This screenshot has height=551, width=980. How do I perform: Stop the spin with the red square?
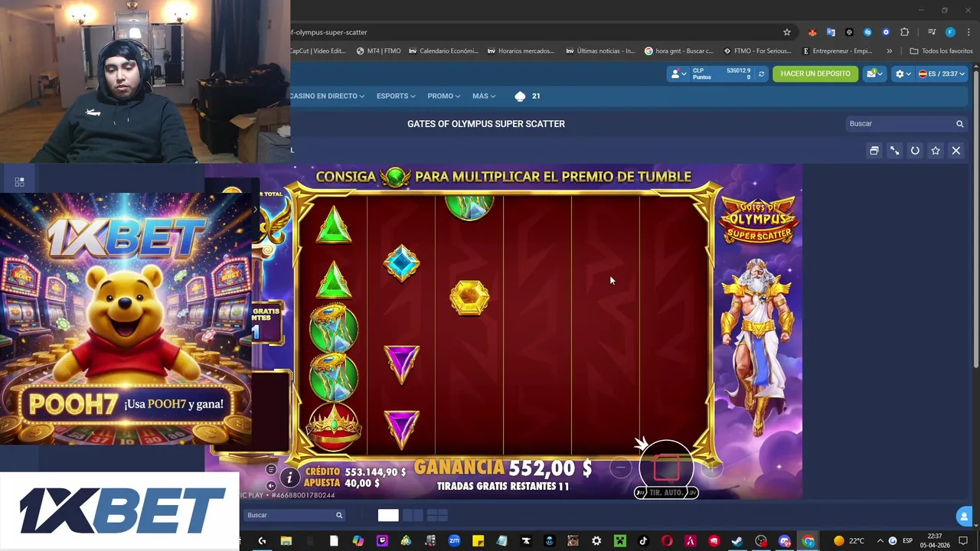point(667,468)
